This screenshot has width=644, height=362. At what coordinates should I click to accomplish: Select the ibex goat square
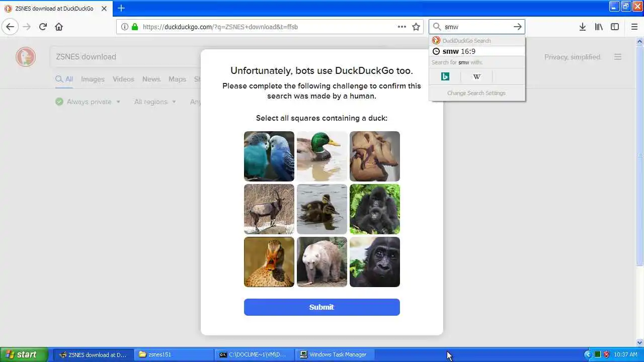click(x=269, y=209)
